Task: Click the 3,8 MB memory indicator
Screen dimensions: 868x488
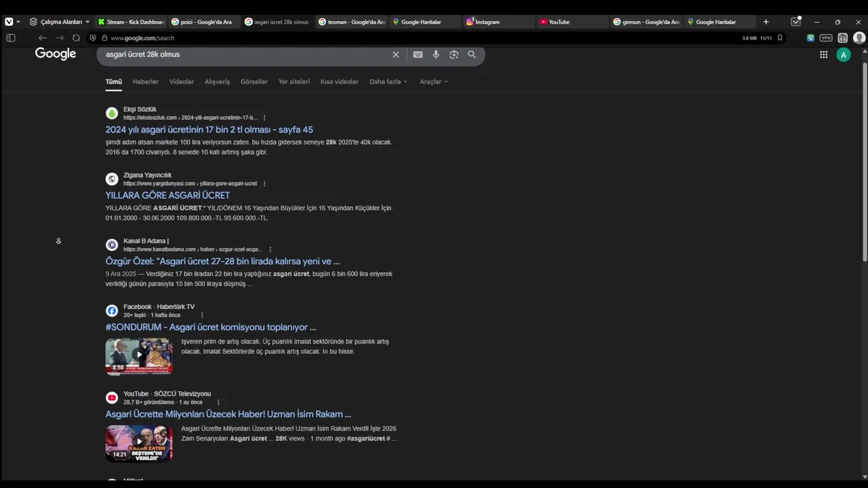Action: pos(749,38)
